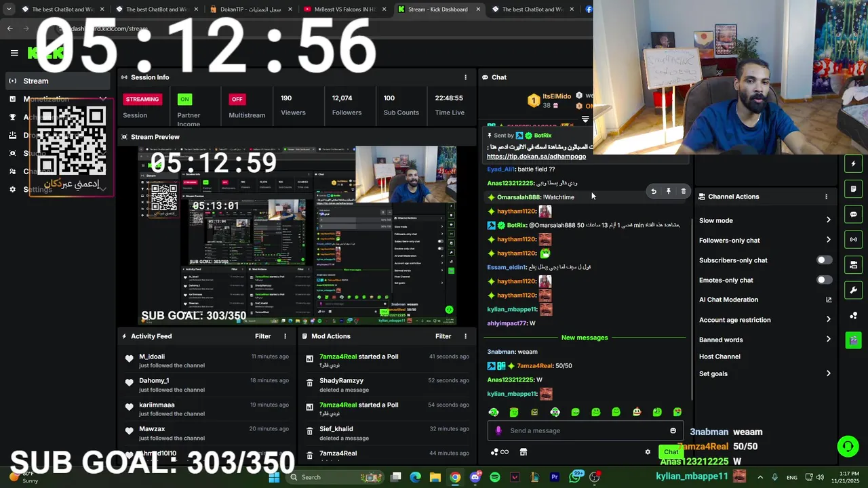Image resolution: width=868 pixels, height=488 pixels.
Task: Open the wrench tools icon in right rail
Action: coord(854,290)
